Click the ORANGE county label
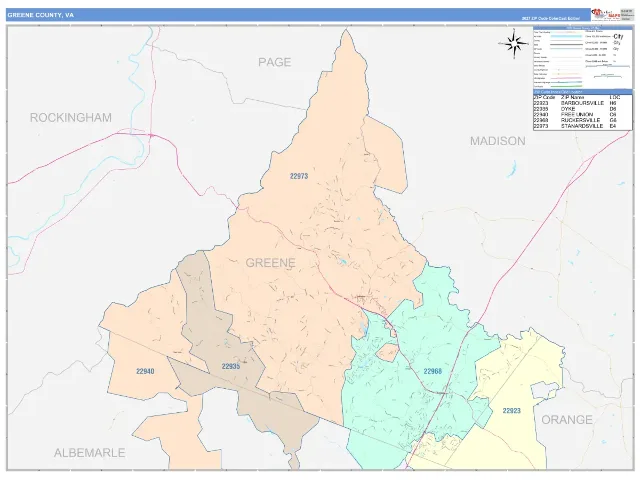Viewport: 640px width, 480px height. (x=567, y=420)
